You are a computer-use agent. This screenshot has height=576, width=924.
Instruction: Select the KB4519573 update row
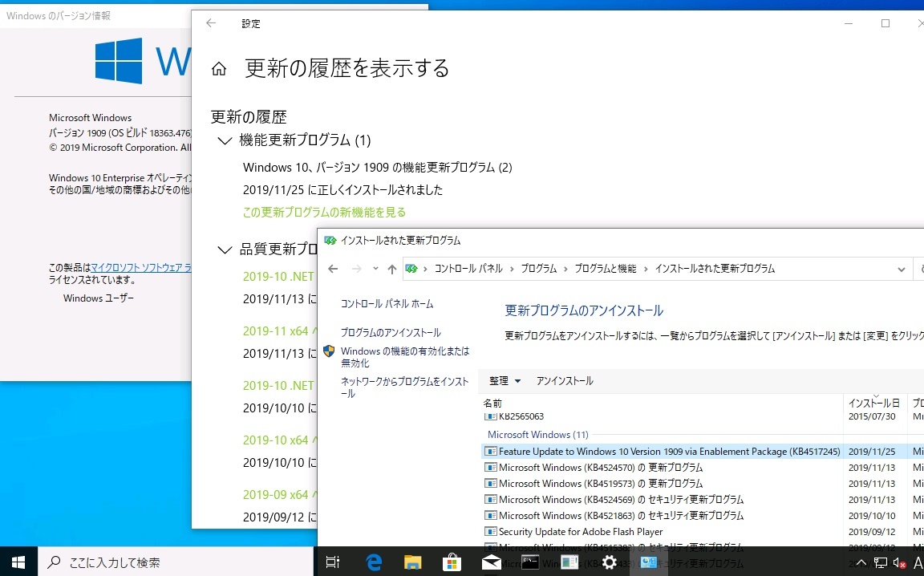coord(701,484)
